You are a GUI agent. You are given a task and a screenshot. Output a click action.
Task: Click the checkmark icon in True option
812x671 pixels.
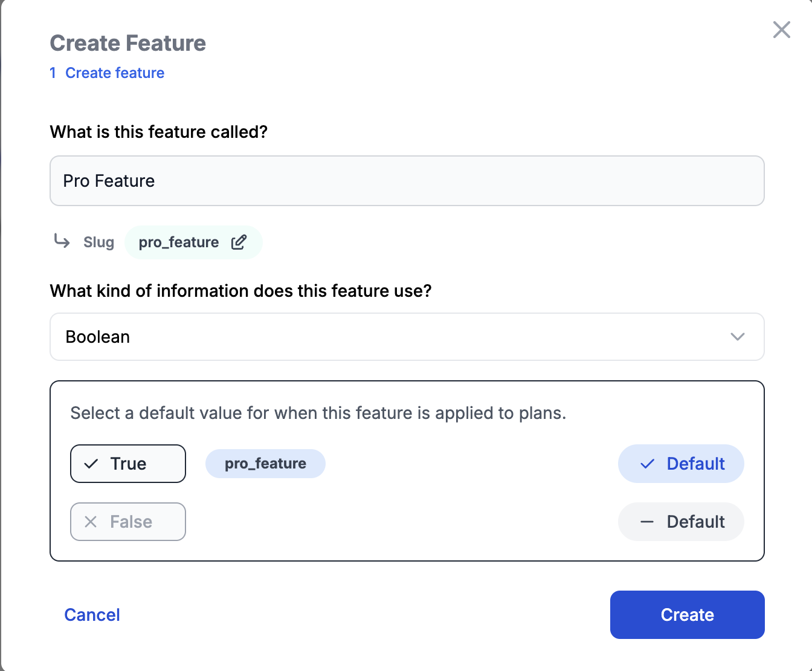91,464
